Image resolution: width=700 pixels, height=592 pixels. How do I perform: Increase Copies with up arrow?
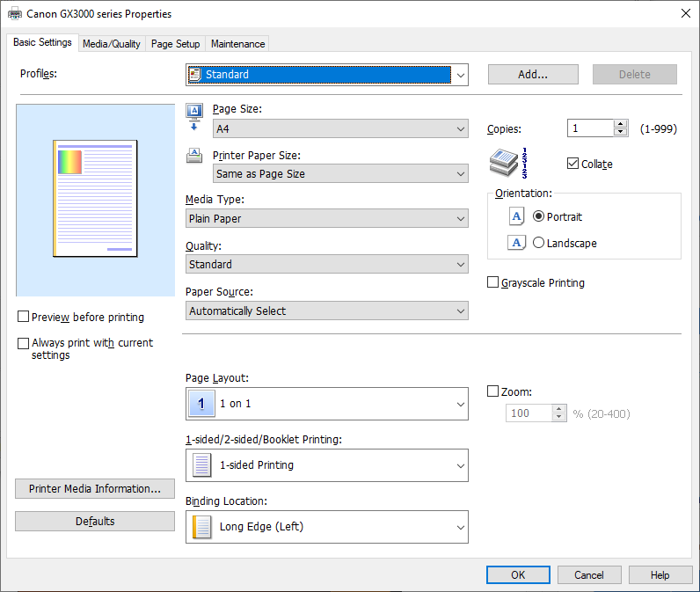pos(621,124)
